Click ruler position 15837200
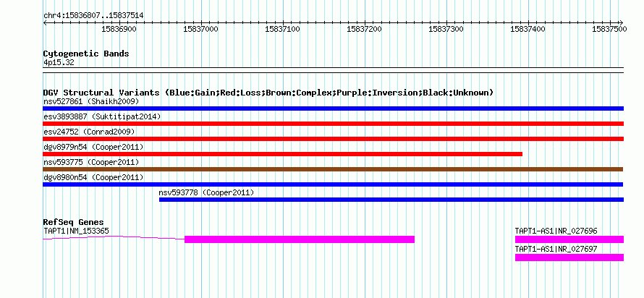This screenshot has height=298, width=644. [x=364, y=30]
